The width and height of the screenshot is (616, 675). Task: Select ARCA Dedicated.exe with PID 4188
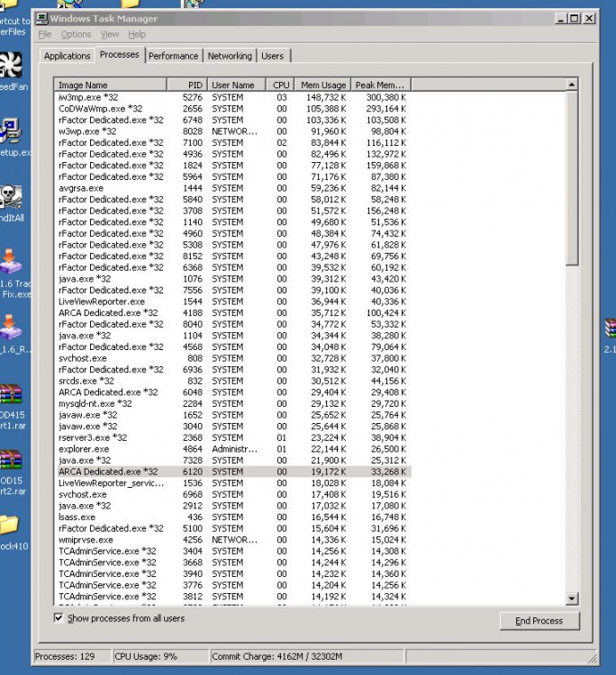point(233,312)
